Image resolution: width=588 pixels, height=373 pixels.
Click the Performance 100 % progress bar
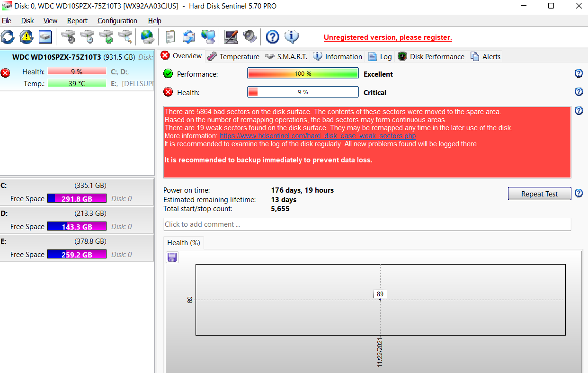pyautogui.click(x=303, y=74)
